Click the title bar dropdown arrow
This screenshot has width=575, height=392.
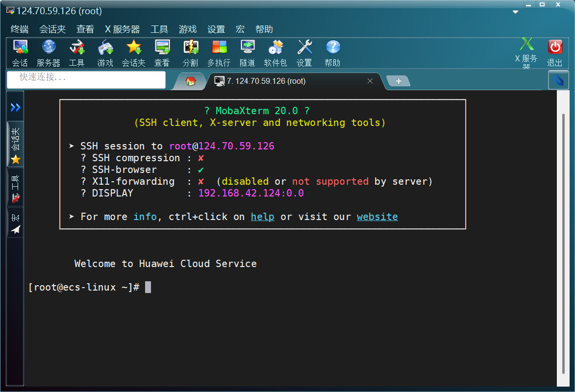coord(515,12)
